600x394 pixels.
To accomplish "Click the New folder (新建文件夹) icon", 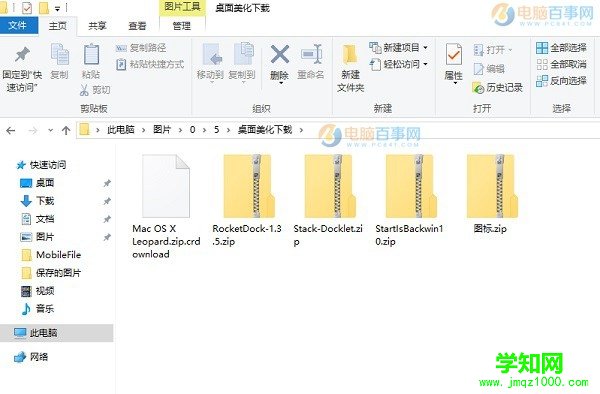I will pyautogui.click(x=350, y=54).
